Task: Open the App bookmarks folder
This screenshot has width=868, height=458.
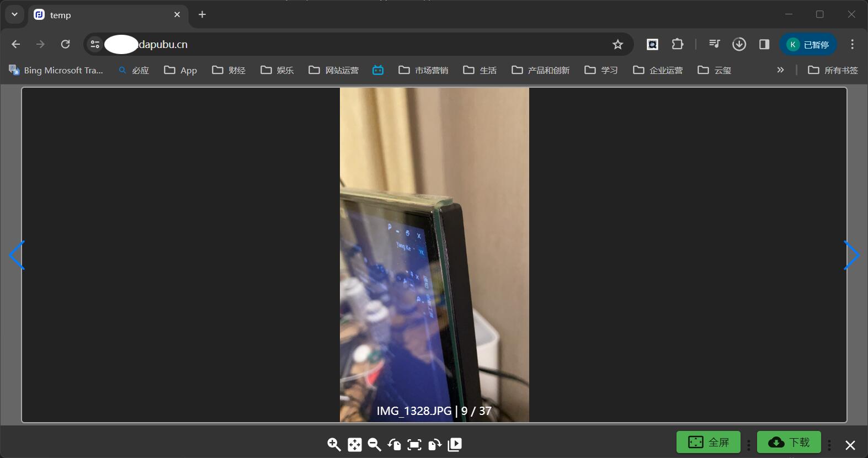Action: [x=181, y=70]
